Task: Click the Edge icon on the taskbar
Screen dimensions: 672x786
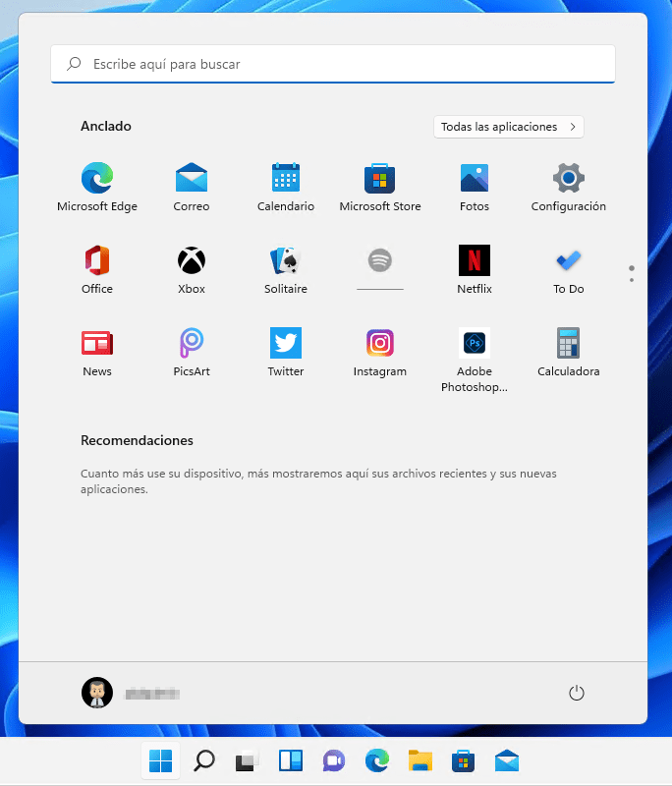Action: [x=377, y=760]
